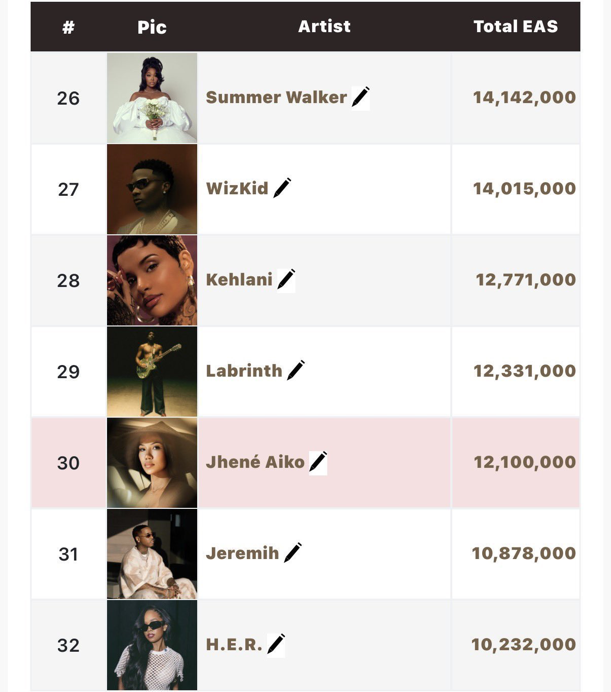
Task: Open Summer Walker's artist photo
Action: (x=152, y=98)
